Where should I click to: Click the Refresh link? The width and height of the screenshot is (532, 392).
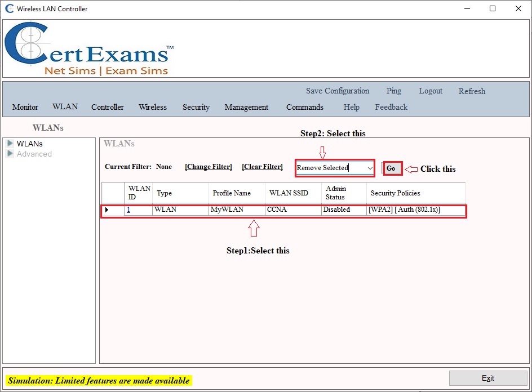pos(472,91)
